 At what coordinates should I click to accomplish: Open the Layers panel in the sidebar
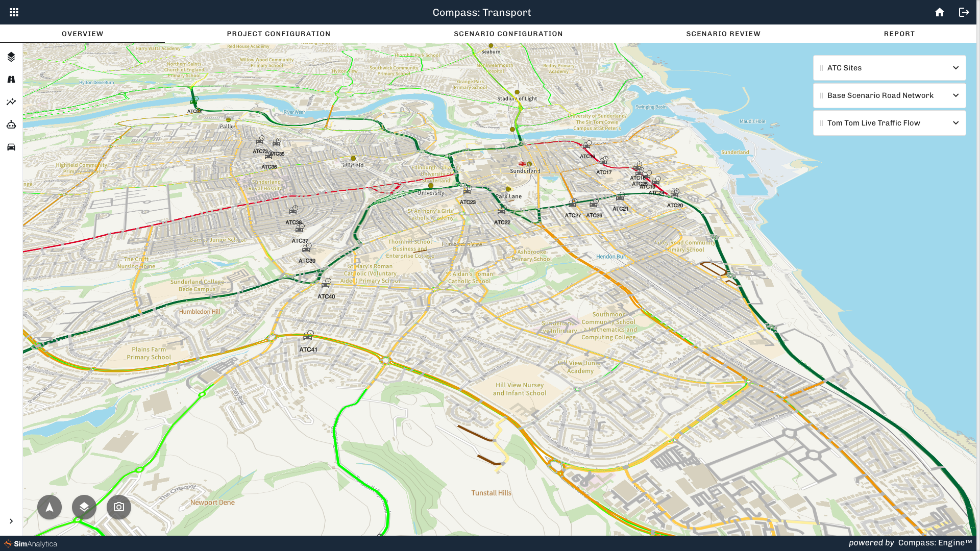pyautogui.click(x=11, y=57)
